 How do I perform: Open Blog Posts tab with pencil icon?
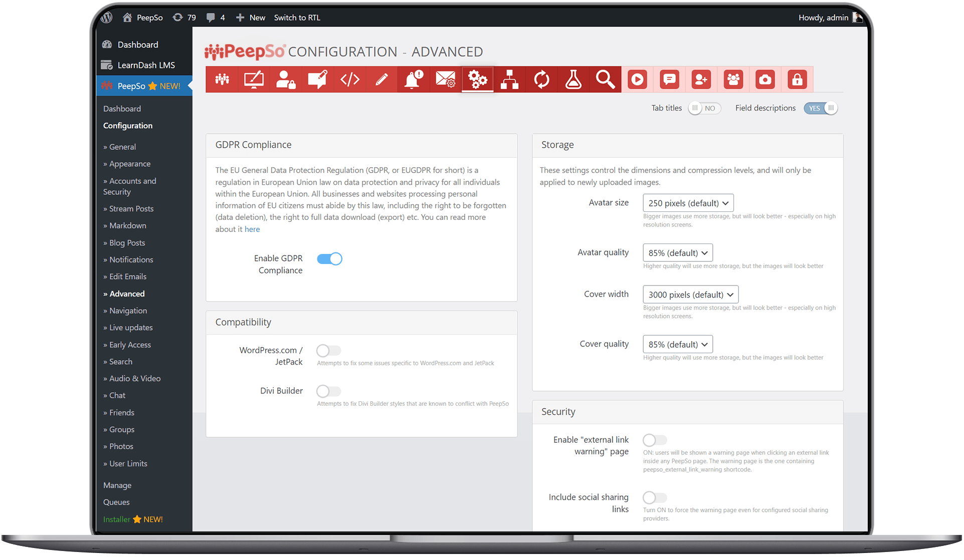pyautogui.click(x=381, y=80)
